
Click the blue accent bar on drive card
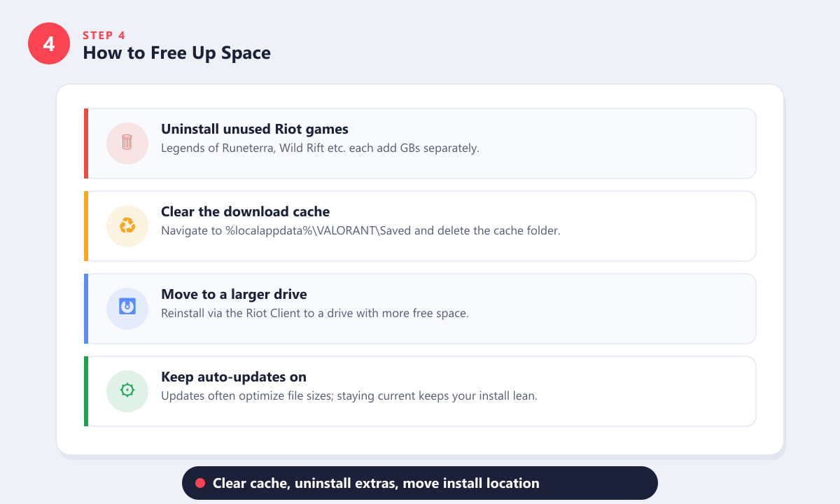[86, 309]
